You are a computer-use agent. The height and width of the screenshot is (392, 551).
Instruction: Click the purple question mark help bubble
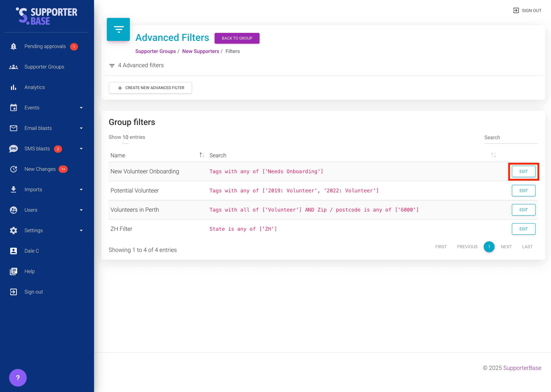click(x=18, y=378)
